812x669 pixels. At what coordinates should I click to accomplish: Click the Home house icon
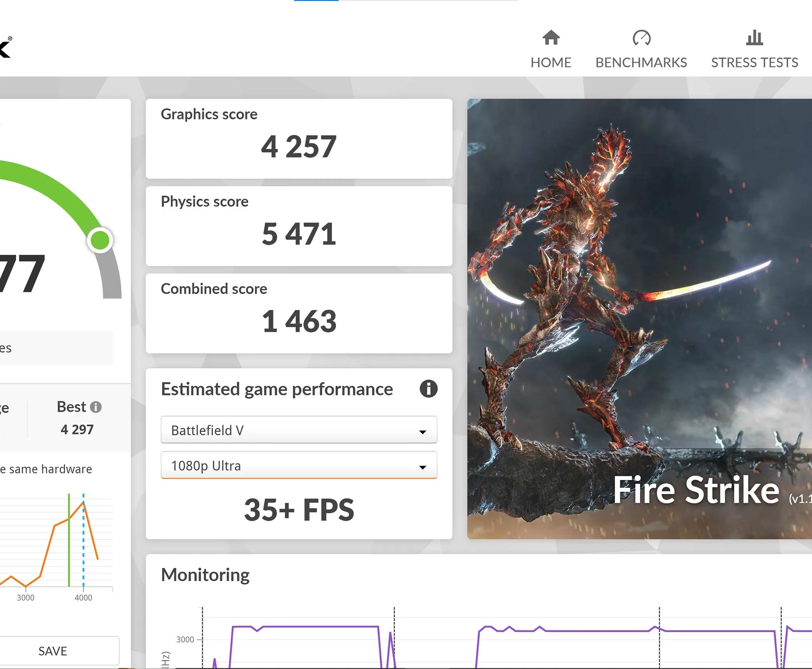[x=551, y=38]
